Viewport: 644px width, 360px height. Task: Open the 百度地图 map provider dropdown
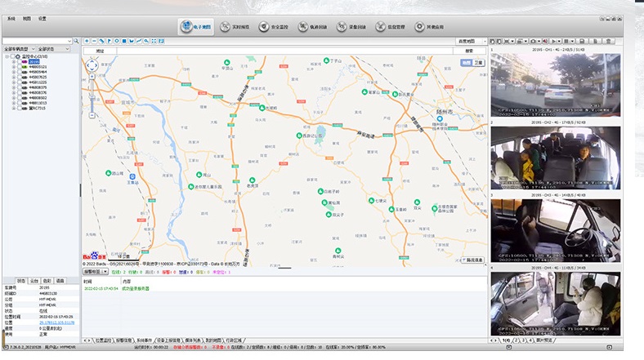click(x=471, y=41)
